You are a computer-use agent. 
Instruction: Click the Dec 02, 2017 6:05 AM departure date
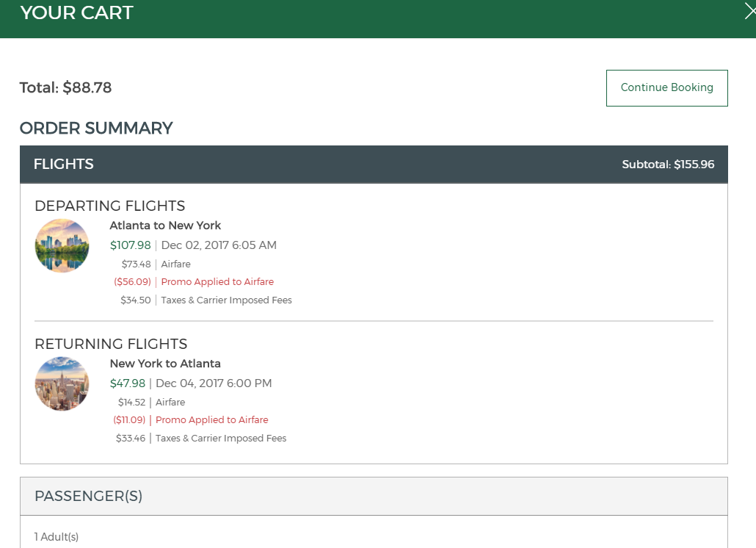219,245
